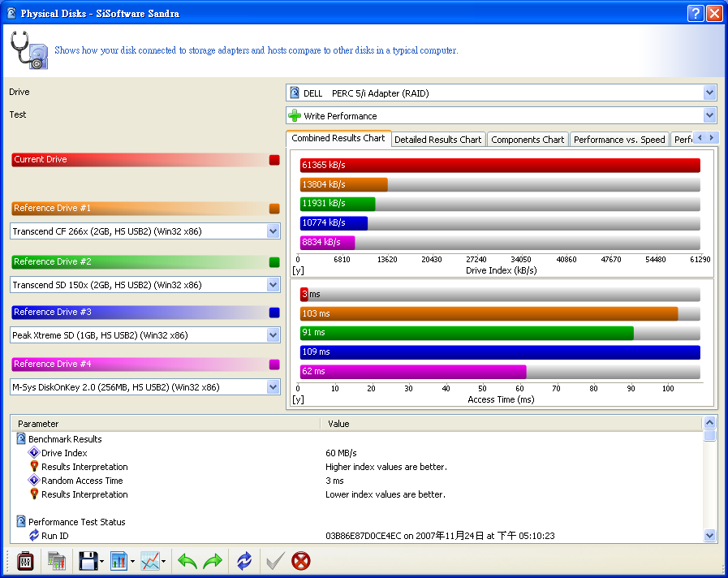The width and height of the screenshot is (728, 578).
Task: Click results list scroll down arrow
Action: [x=709, y=535]
